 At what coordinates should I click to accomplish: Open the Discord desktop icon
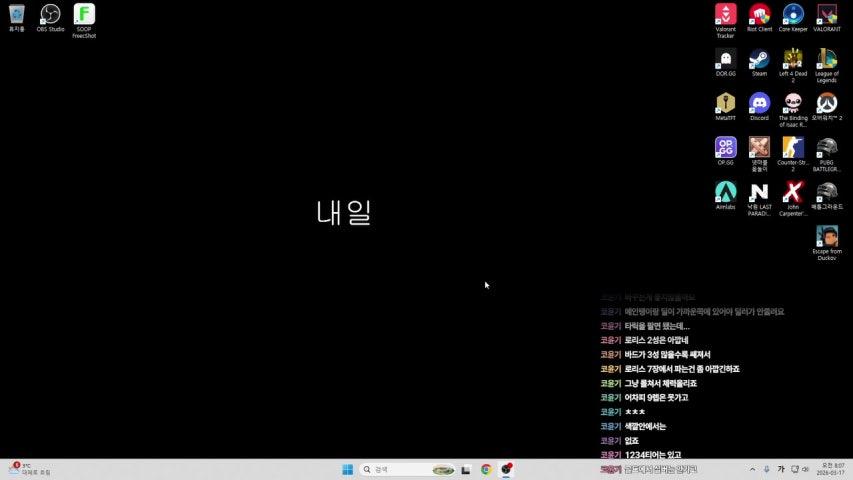760,103
